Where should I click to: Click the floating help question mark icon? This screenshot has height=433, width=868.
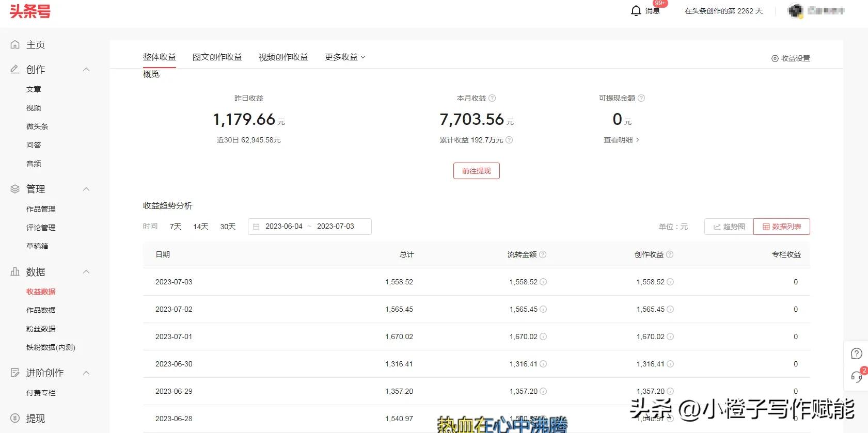point(856,354)
